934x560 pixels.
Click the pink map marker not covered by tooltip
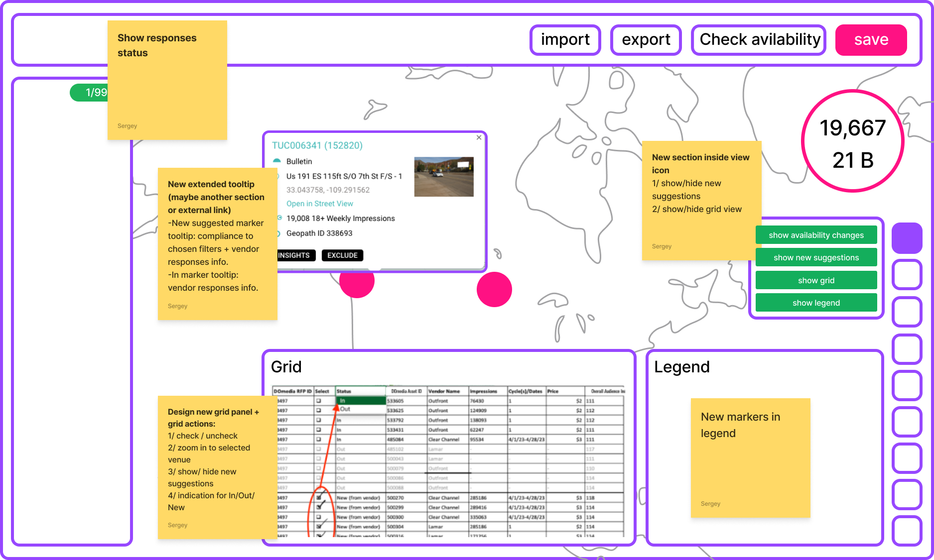494,289
